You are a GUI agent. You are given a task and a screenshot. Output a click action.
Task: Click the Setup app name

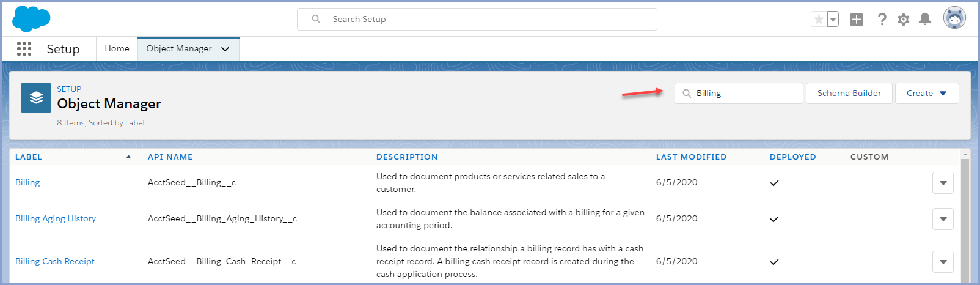coord(63,49)
